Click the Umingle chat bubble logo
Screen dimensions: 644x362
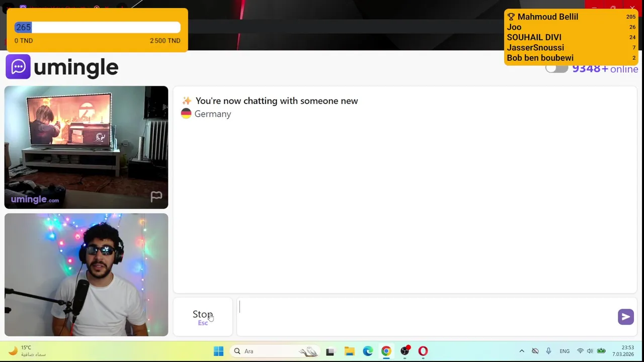tap(18, 67)
